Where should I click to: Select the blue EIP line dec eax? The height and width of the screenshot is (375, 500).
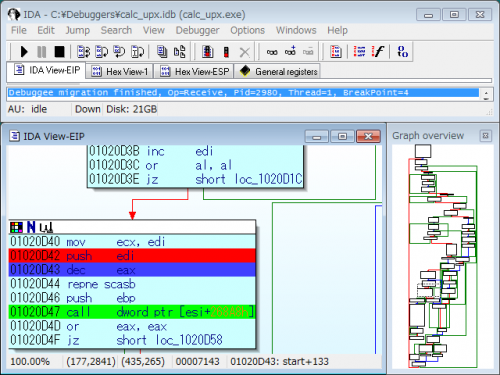132,270
